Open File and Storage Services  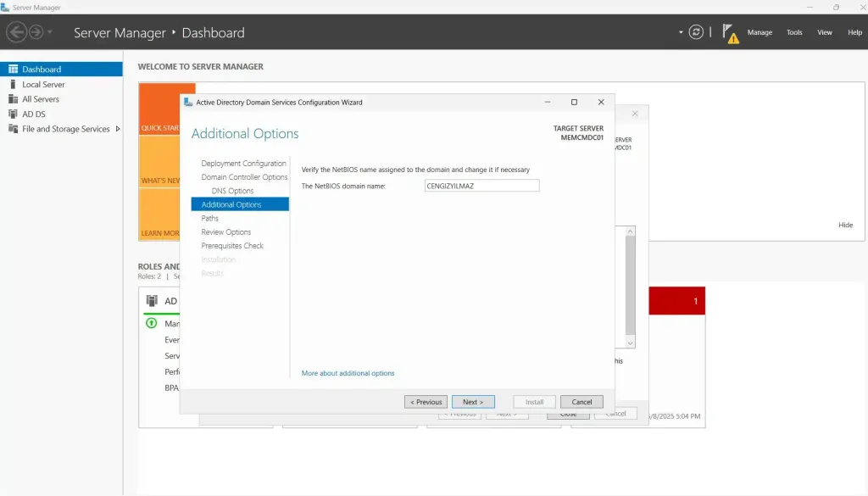pos(66,129)
